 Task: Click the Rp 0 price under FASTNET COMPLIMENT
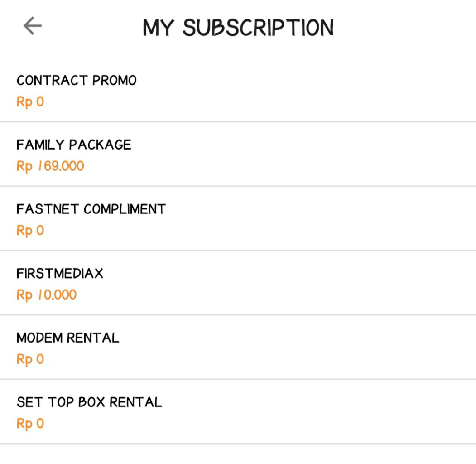tap(30, 230)
